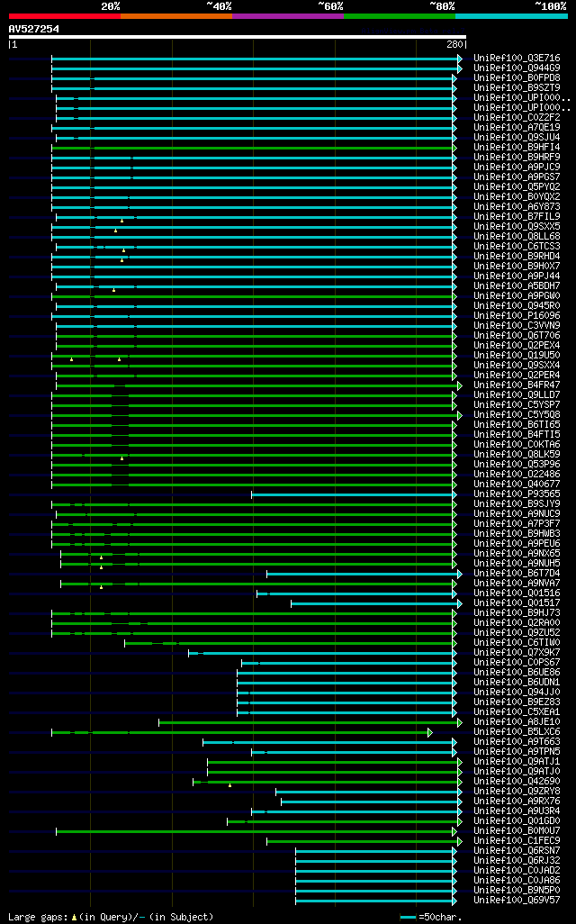This screenshot has width=576, height=924.
Task: Click the white query sequence ruler bar
Action: [x=238, y=37]
